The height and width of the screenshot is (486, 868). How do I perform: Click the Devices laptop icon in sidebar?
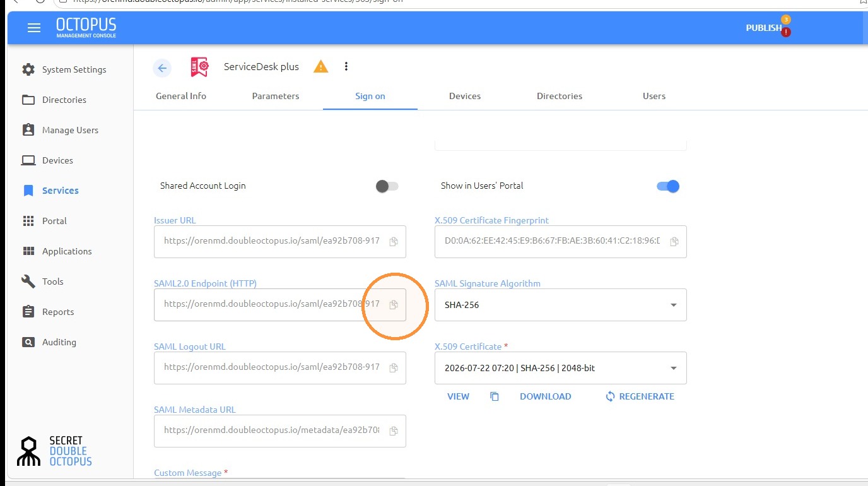tap(28, 160)
